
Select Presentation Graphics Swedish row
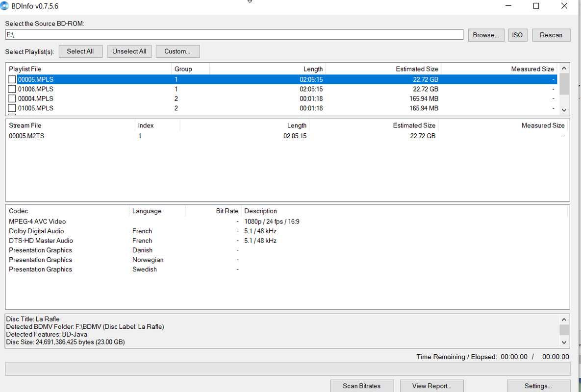click(x=287, y=269)
